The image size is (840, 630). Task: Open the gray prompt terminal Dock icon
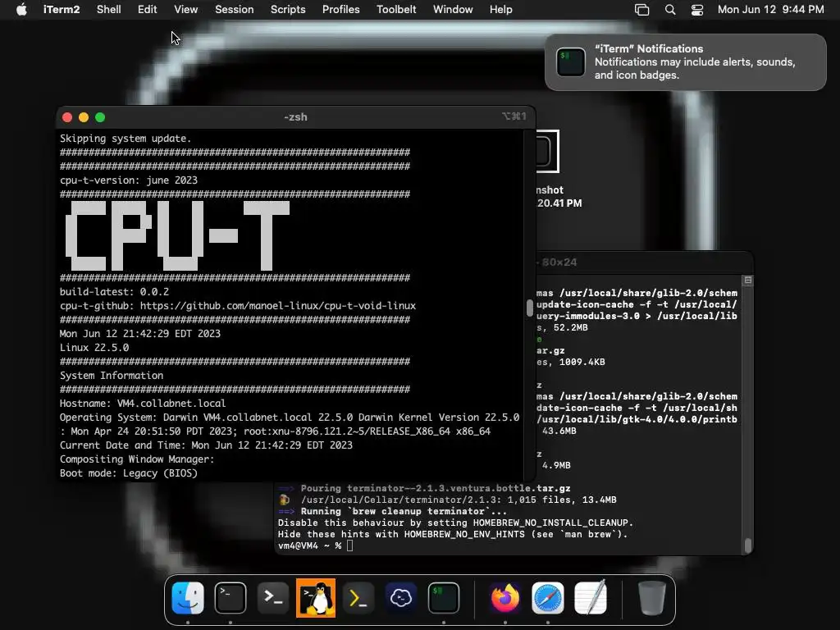pos(273,598)
